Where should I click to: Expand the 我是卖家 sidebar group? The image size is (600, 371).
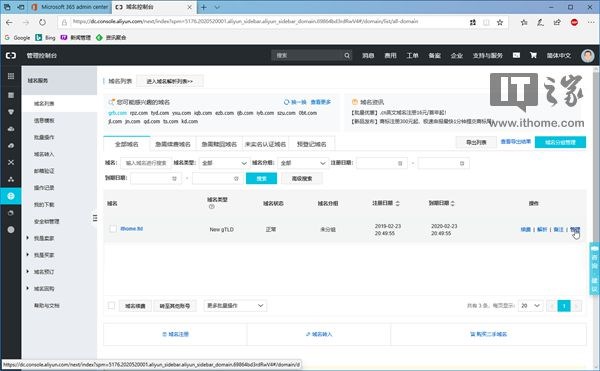click(28, 238)
